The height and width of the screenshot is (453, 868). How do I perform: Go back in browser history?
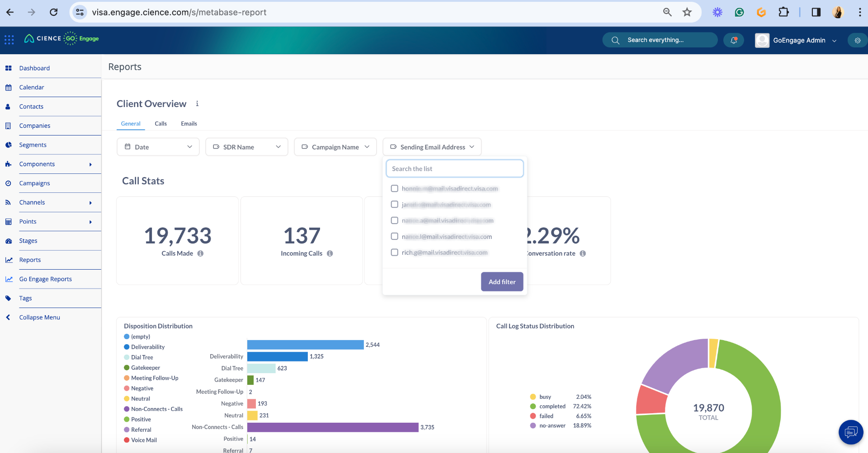pyautogui.click(x=10, y=12)
